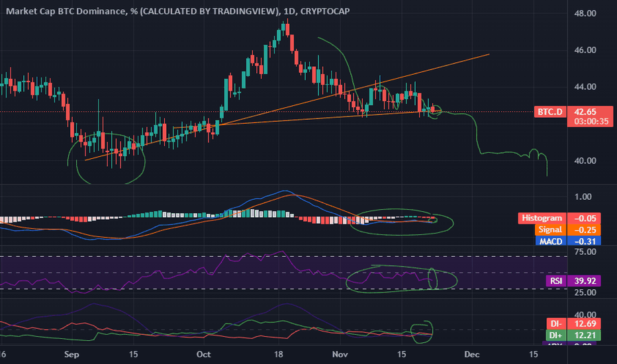Image resolution: width=617 pixels, height=364 pixels.
Task: Click the 75.00 level on RSI scale
Action: coord(585,252)
